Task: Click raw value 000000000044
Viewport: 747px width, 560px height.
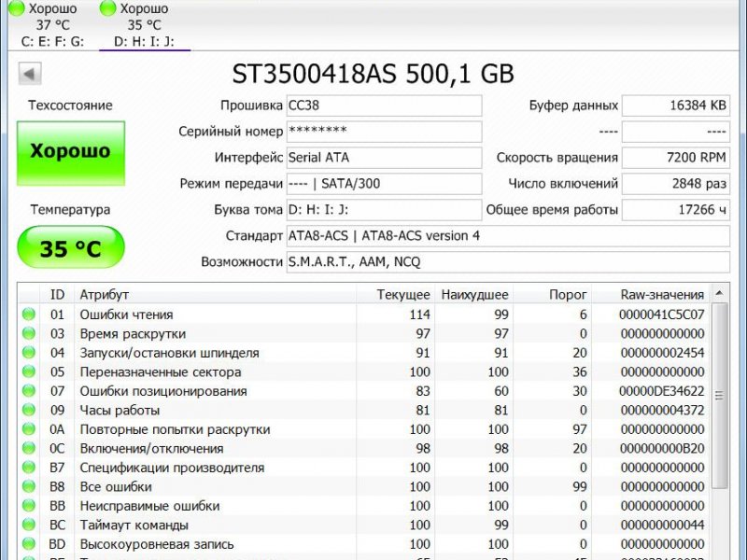Action: coord(663,525)
